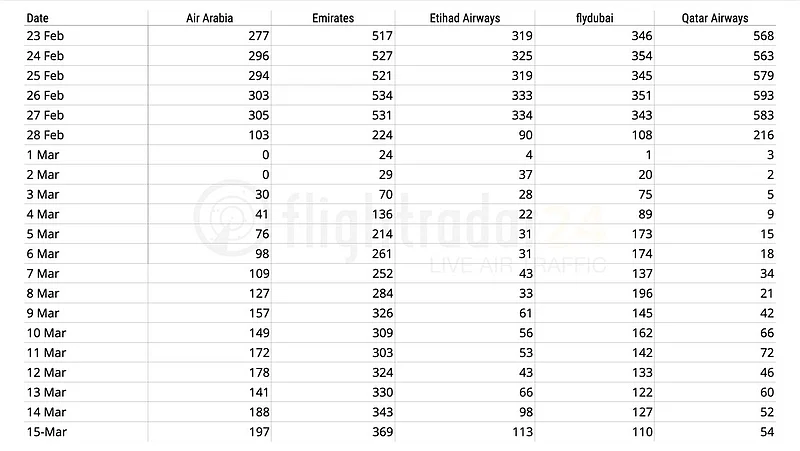Click Qatar Airways value 72 for 11 Mar

tap(766, 353)
